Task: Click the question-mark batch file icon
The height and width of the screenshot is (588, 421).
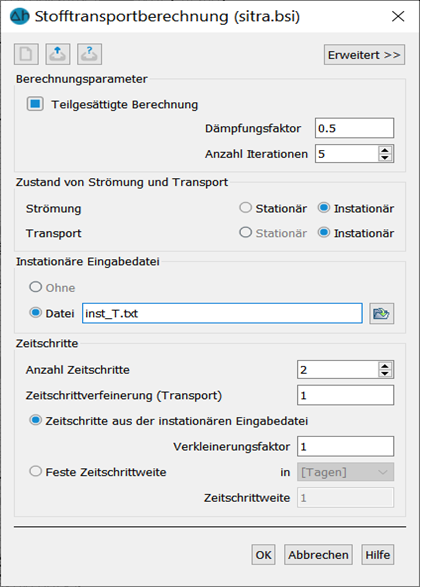Action: click(89, 54)
